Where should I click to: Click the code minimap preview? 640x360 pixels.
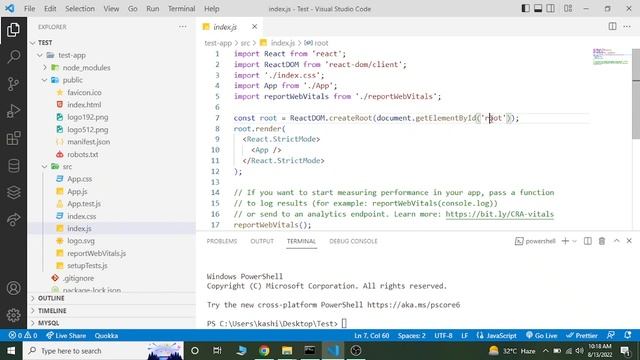tap(611, 56)
